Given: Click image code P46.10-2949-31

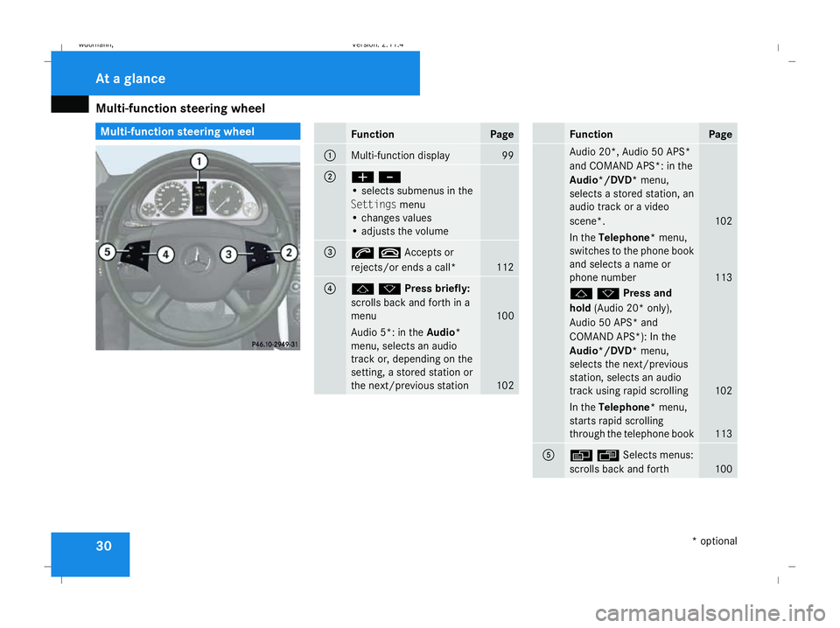Looking at the screenshot, I should tap(275, 345).
